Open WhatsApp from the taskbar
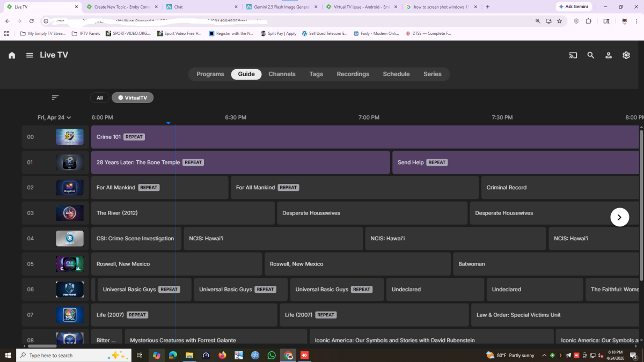This screenshot has width=644, height=362. pyautogui.click(x=272, y=355)
